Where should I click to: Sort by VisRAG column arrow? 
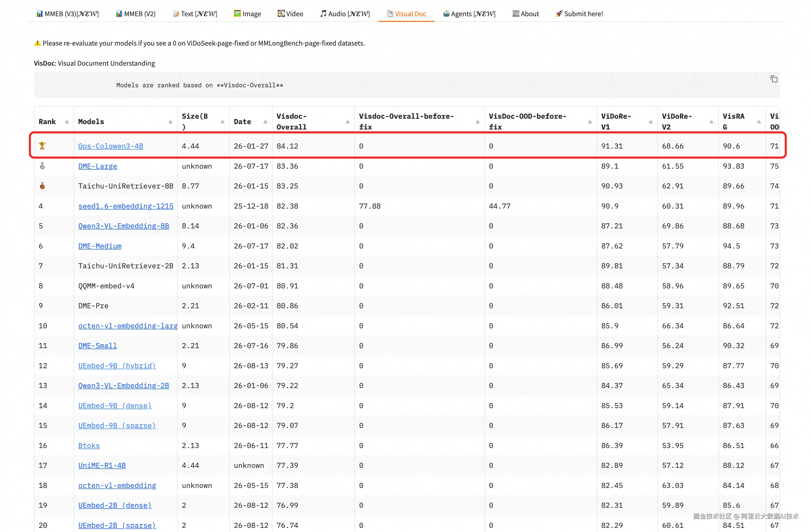759,122
